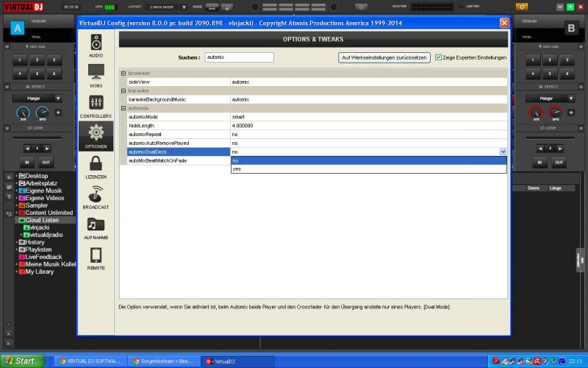Select the automixMode row
This screenshot has width=588, height=368.
pos(318,117)
